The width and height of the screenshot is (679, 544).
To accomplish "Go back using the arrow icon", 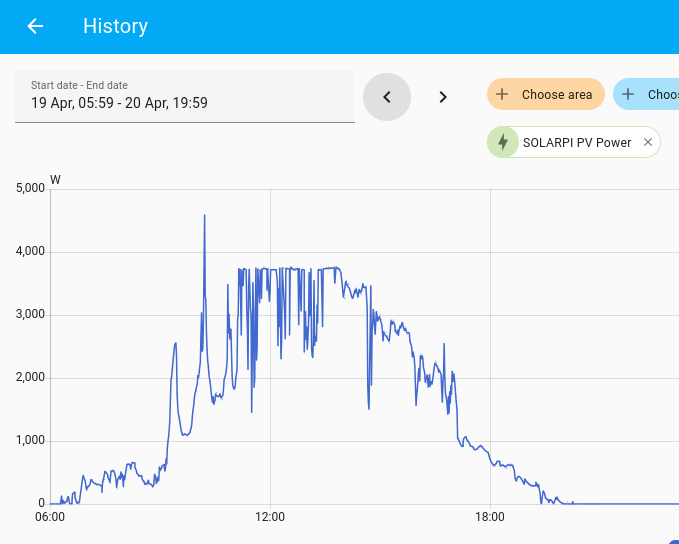I will (x=35, y=26).
